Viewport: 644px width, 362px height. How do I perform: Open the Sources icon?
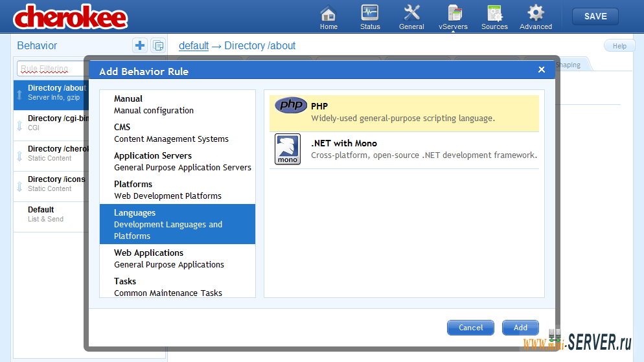coord(494,17)
